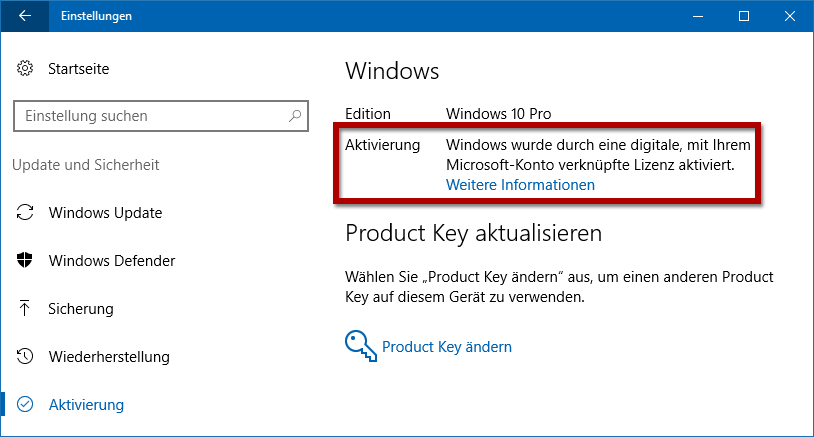This screenshot has height=437, width=814.
Task: Focus the Einstellung suchen search field
Action: pyautogui.click(x=150, y=116)
